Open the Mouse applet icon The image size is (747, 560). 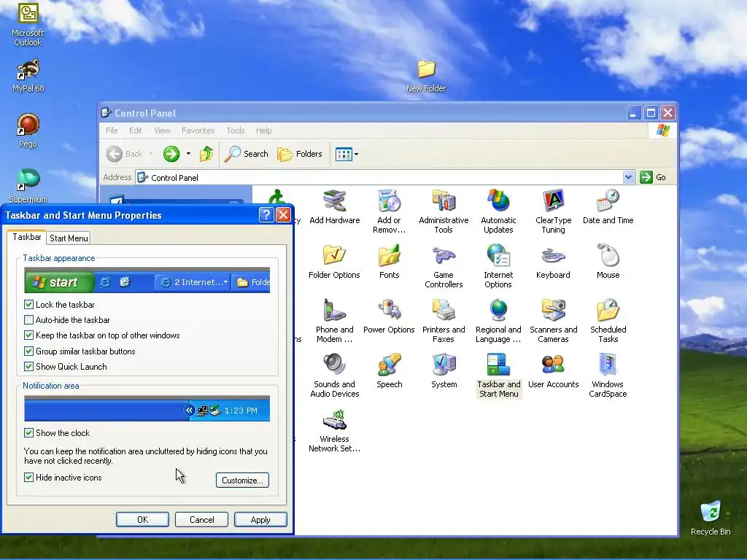tap(608, 262)
